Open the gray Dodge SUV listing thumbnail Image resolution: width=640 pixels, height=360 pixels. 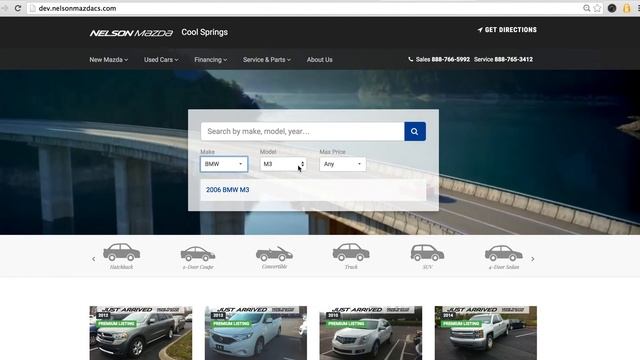pos(141,333)
